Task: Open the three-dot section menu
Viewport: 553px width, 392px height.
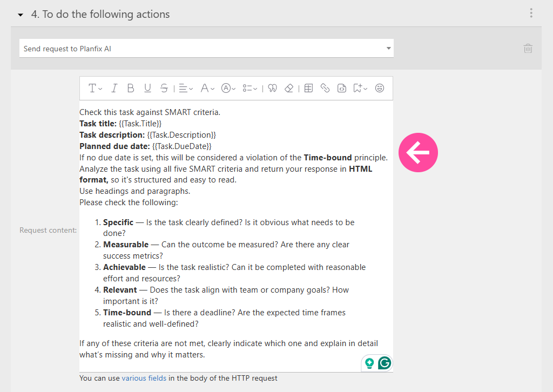Action: tap(531, 13)
